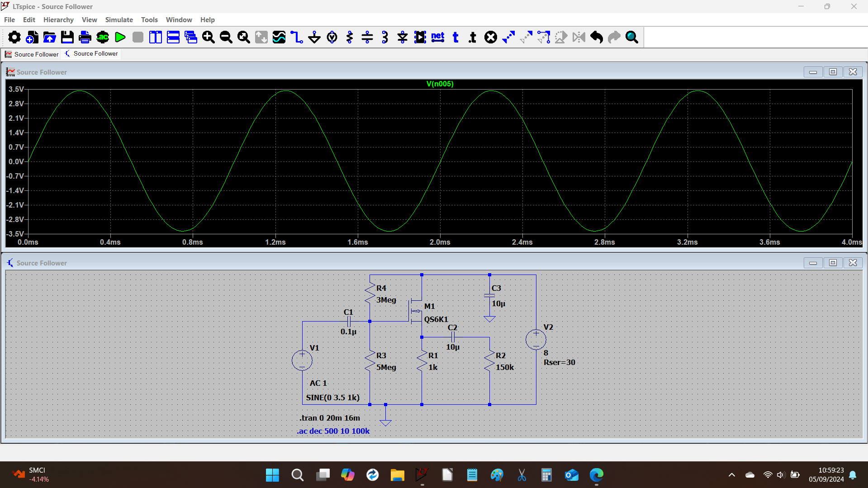
Task: Tile windows vertically using the toolbar icon
Action: click(x=156, y=37)
